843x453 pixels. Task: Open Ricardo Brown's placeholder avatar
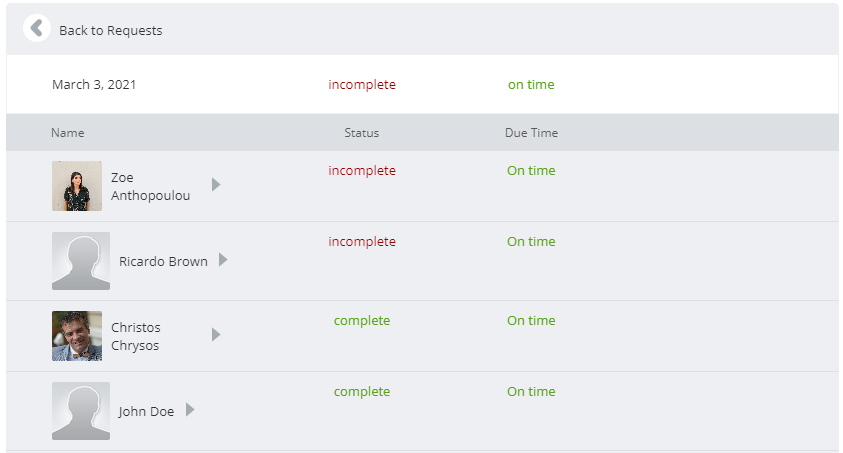coord(81,261)
